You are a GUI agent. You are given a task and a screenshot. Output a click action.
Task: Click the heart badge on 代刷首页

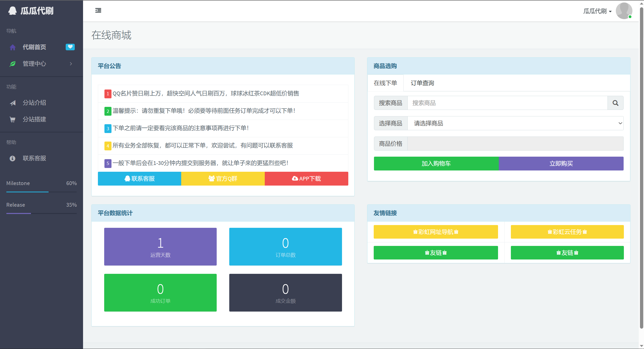tap(70, 47)
